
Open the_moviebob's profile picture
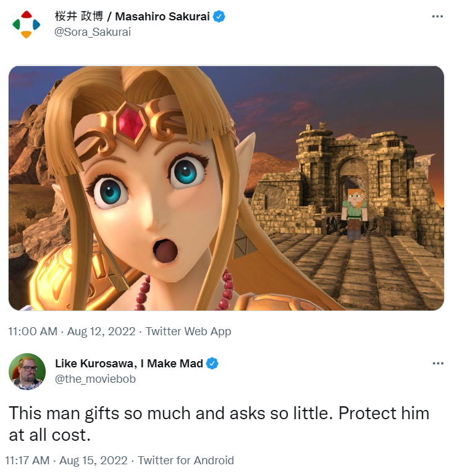point(27,371)
